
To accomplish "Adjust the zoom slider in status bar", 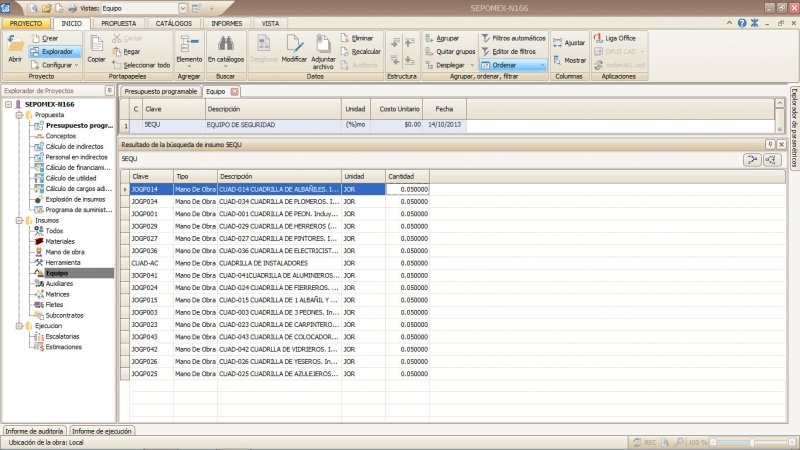I will (751, 441).
